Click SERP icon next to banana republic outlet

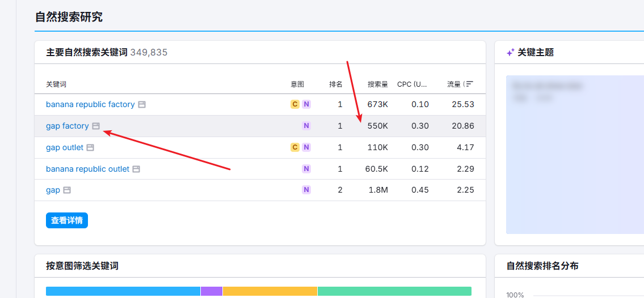pos(136,169)
